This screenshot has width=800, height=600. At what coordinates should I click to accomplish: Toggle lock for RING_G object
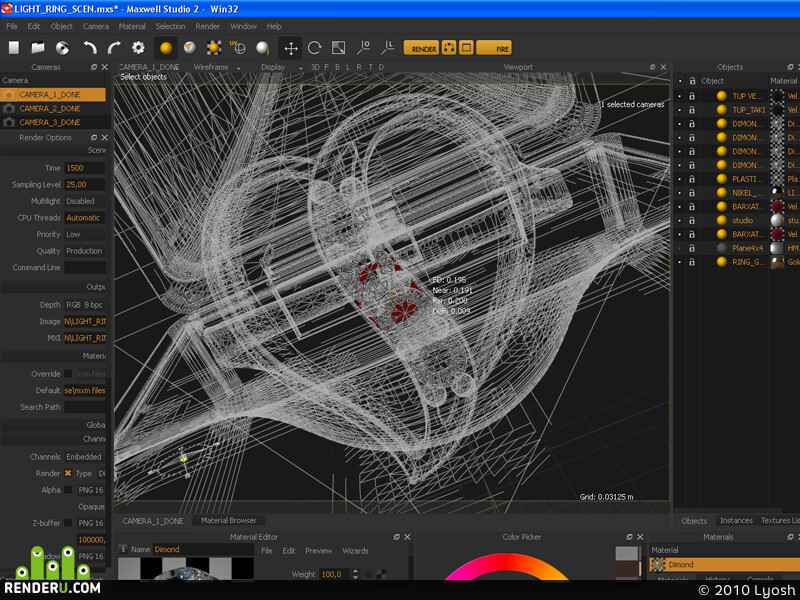tap(692, 262)
